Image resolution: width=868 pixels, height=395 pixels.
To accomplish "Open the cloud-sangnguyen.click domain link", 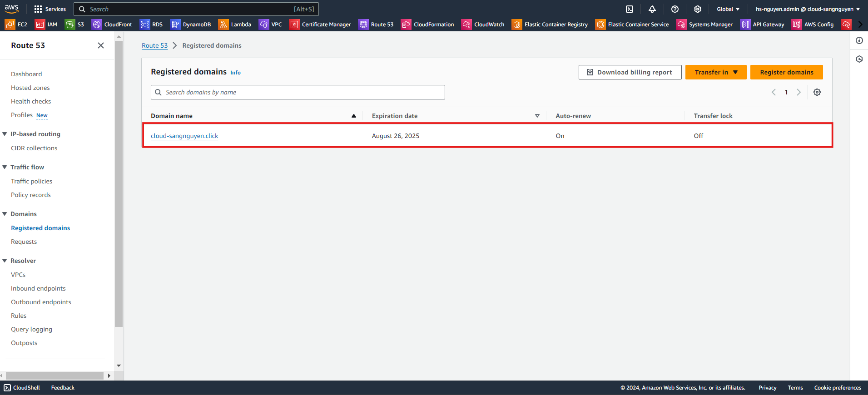I will (184, 136).
